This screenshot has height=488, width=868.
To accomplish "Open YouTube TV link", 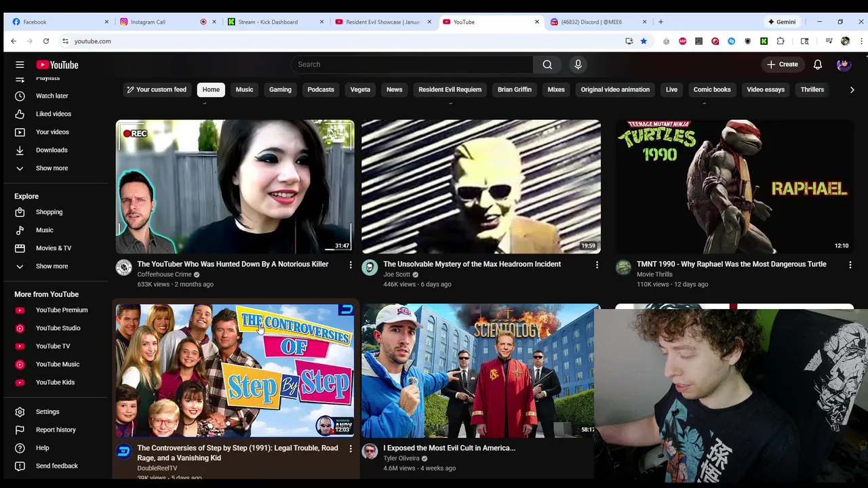I will 52,346.
